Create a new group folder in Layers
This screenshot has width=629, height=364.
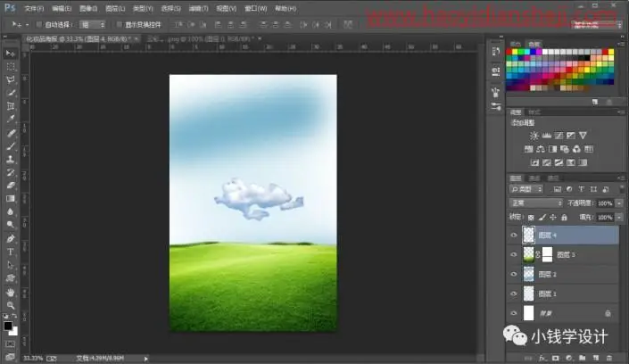[582, 358]
